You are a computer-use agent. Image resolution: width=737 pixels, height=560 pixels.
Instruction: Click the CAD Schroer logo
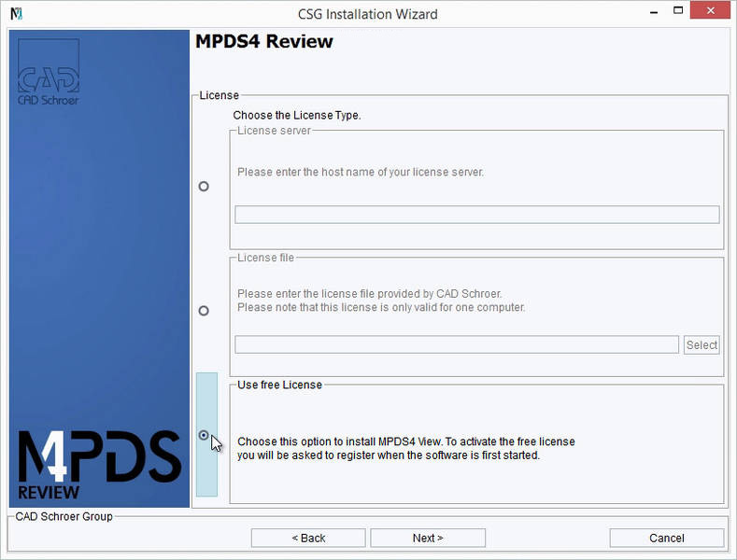[x=49, y=72]
